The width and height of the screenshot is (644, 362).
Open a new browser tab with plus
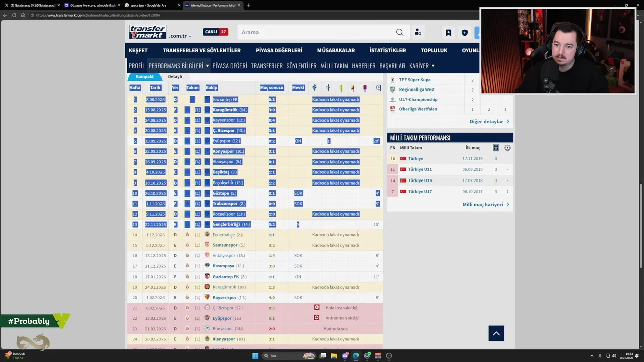(248, 5)
